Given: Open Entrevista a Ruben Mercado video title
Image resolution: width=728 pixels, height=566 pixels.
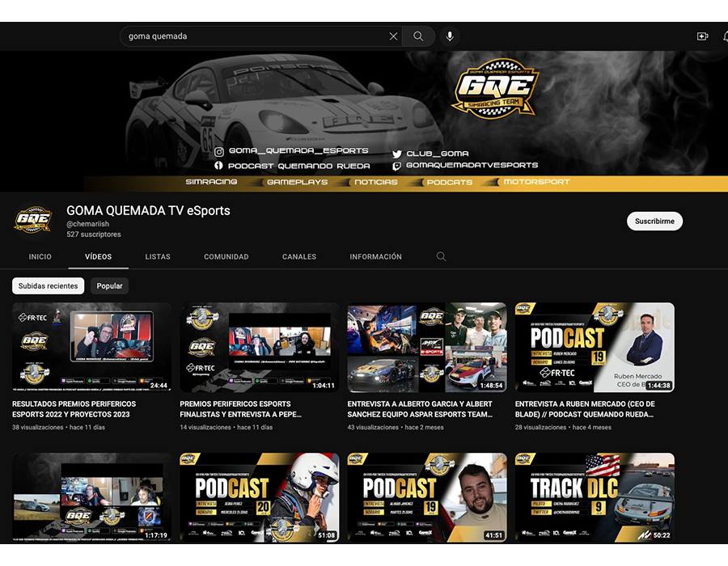Looking at the screenshot, I should pyautogui.click(x=585, y=409).
